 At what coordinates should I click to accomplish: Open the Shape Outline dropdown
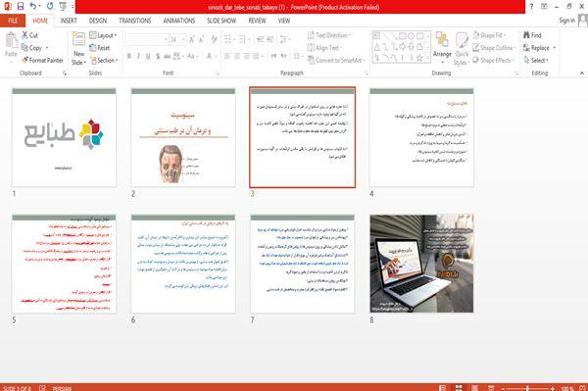coord(494,48)
